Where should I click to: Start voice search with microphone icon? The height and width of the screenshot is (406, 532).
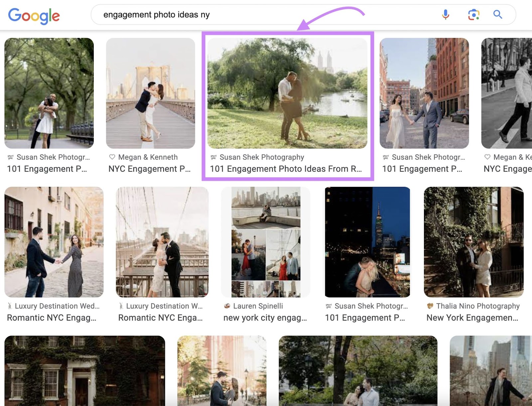(446, 14)
